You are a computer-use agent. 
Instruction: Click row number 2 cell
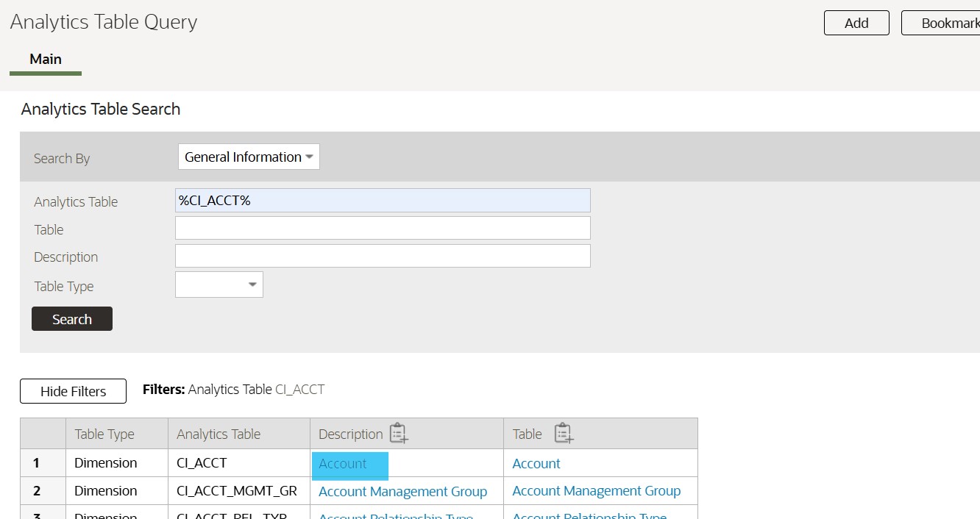click(43, 491)
